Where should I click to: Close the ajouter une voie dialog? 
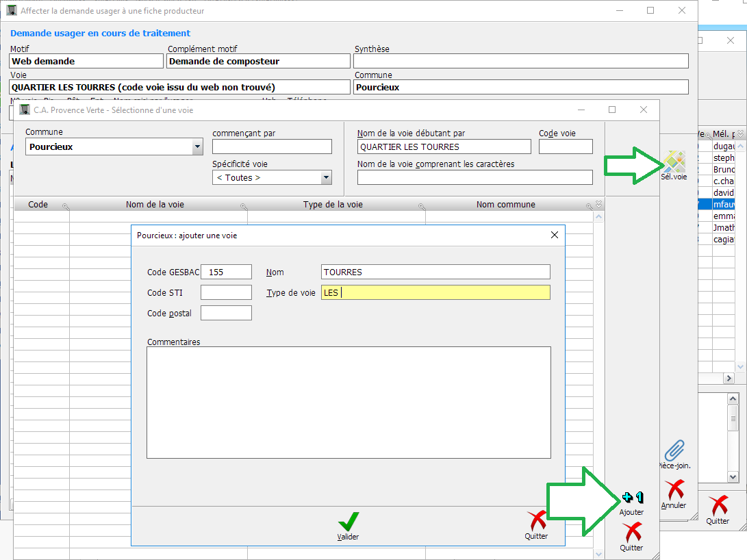(554, 235)
